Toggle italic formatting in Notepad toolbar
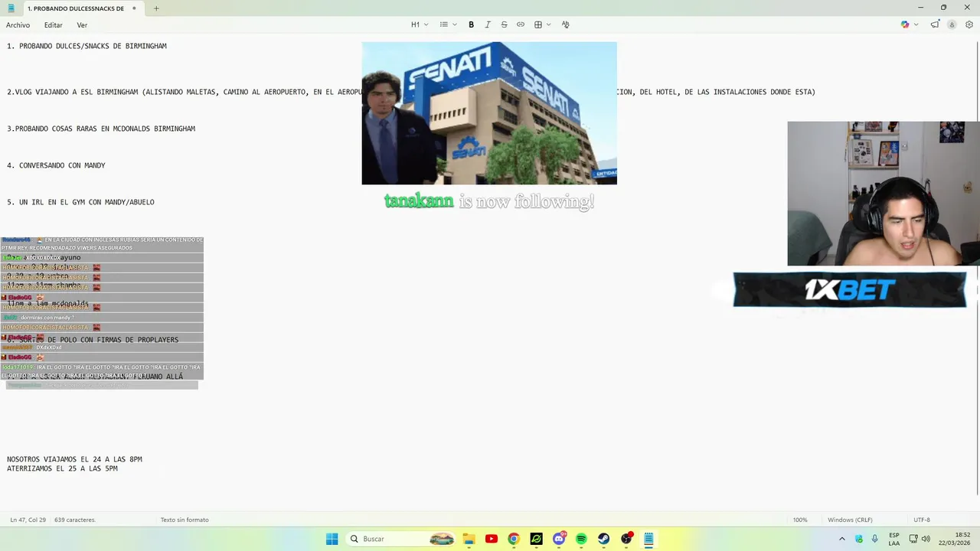Image resolution: width=980 pixels, height=551 pixels. click(x=488, y=24)
